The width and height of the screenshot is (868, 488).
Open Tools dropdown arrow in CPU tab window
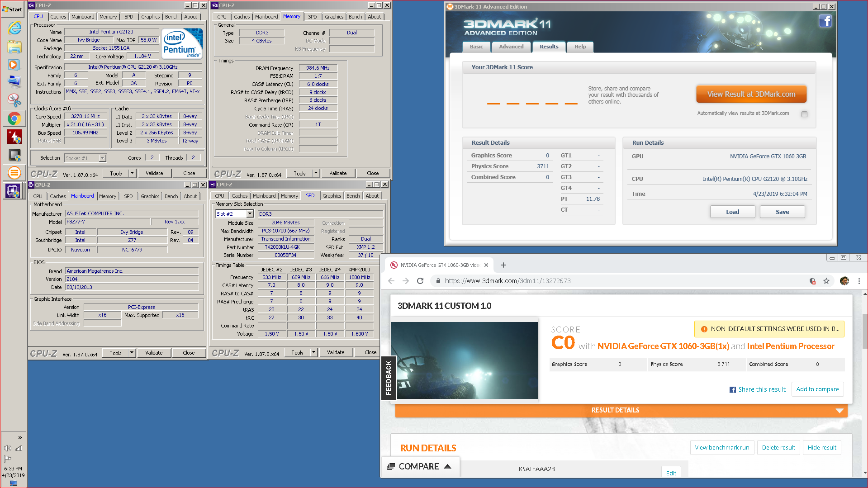[132, 173]
